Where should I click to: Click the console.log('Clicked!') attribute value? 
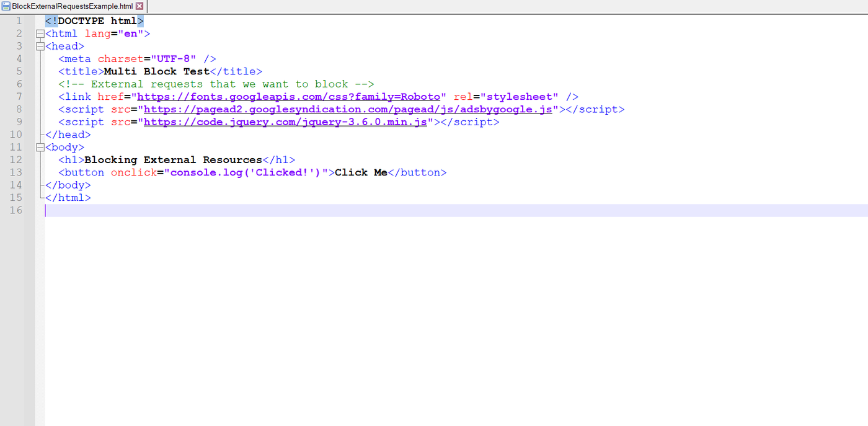pos(246,172)
